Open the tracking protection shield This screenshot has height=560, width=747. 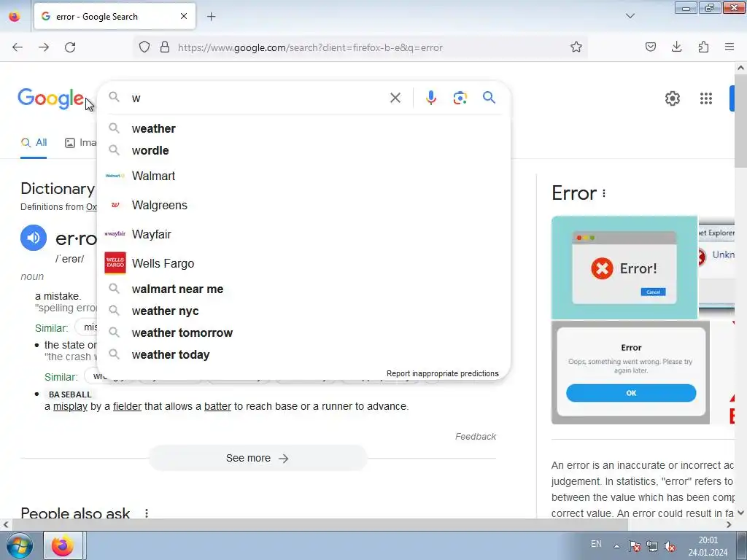[144, 47]
